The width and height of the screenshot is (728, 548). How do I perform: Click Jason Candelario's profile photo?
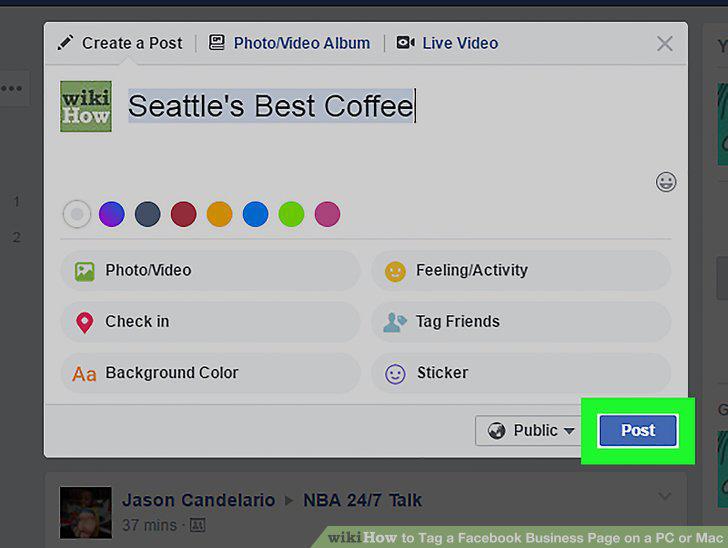point(86,513)
